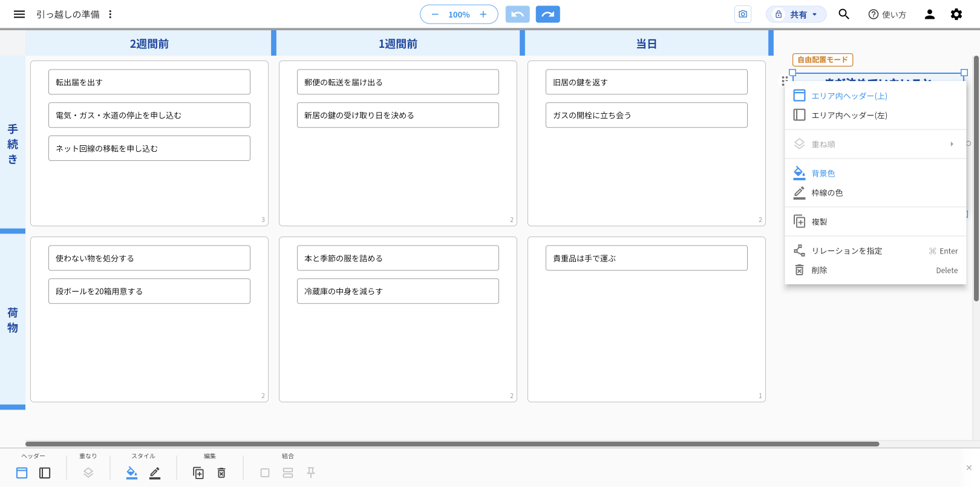Select the 転出届を出す card
The height and width of the screenshot is (487, 980).
(x=149, y=82)
